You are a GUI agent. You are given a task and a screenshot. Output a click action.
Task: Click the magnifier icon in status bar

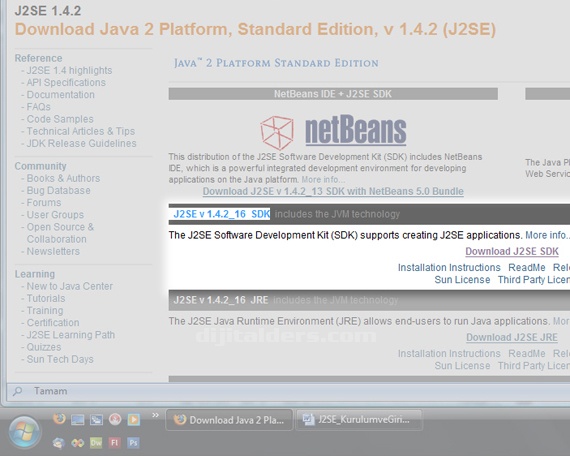(17, 391)
